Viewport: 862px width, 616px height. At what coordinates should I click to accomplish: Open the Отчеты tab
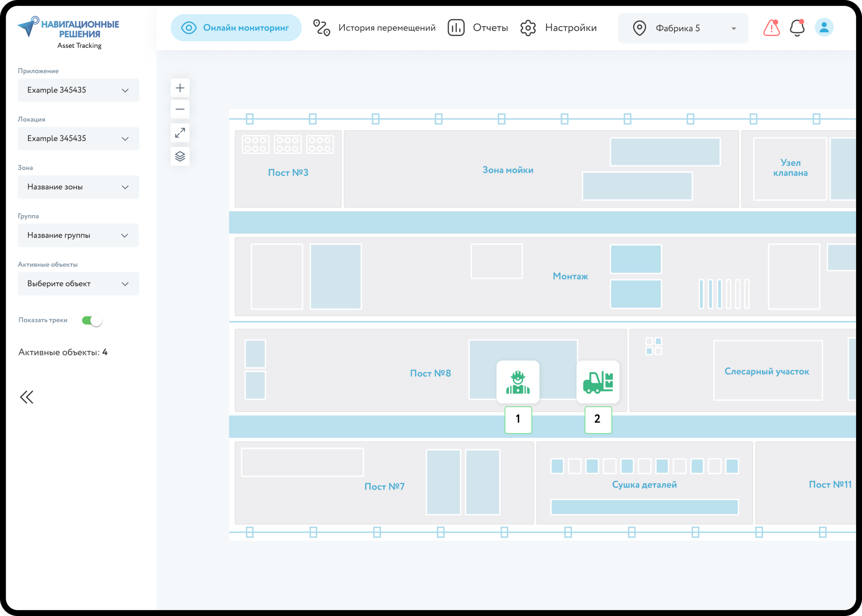[478, 28]
